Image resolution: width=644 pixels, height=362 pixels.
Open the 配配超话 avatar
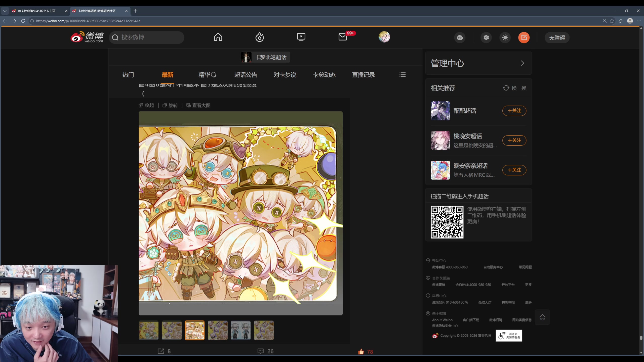click(440, 111)
